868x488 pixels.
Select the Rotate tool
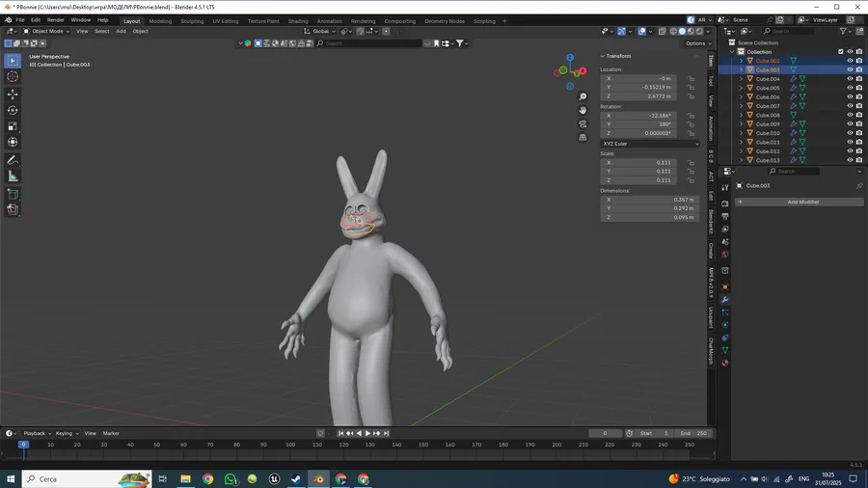[x=13, y=111]
